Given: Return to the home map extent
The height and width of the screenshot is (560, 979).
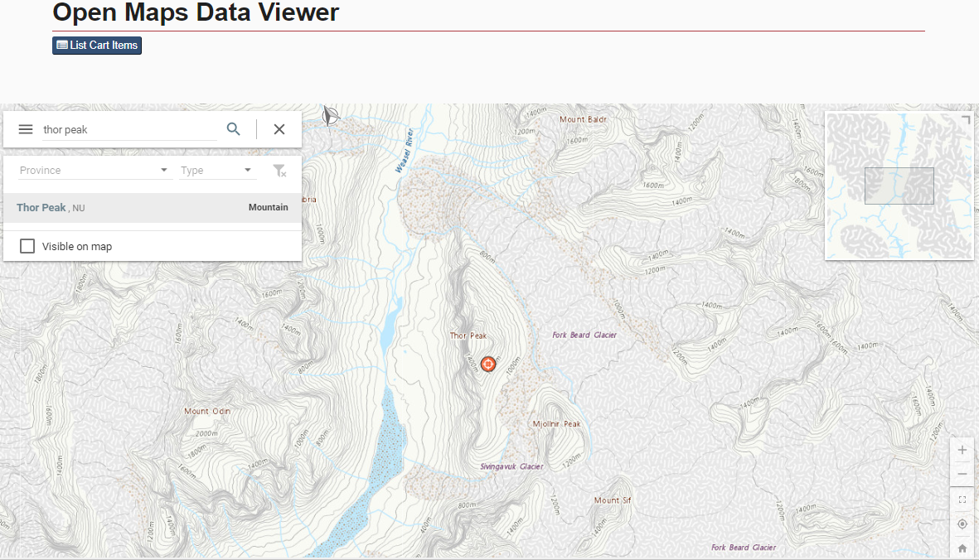Looking at the screenshot, I should pos(962,548).
